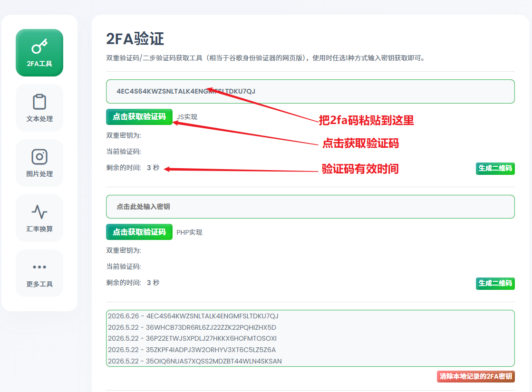Open the 图片处理 camera icon
The width and height of the screenshot is (532, 392).
tap(39, 157)
